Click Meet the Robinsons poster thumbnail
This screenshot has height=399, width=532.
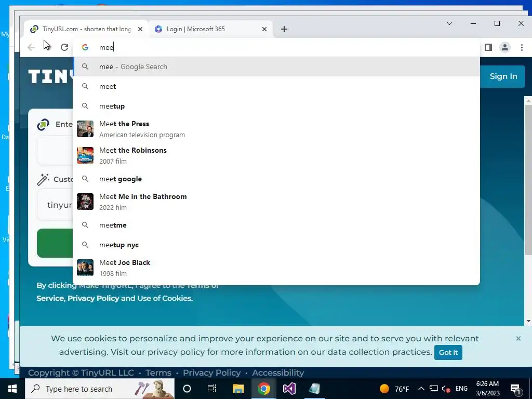point(85,155)
